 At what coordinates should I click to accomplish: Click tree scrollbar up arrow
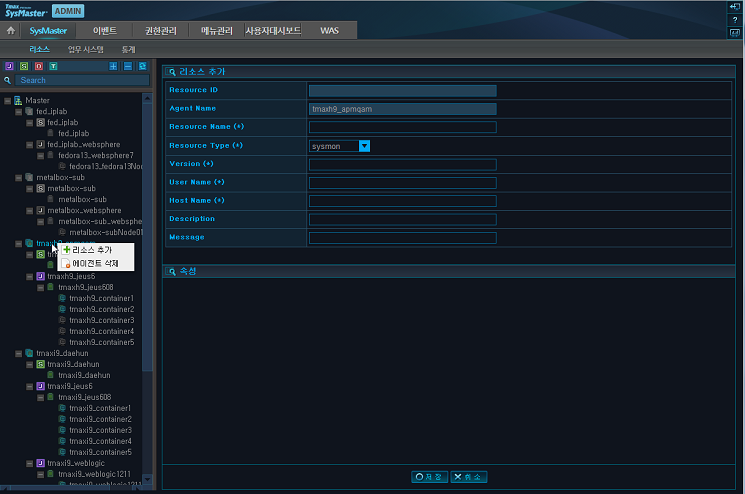147,98
